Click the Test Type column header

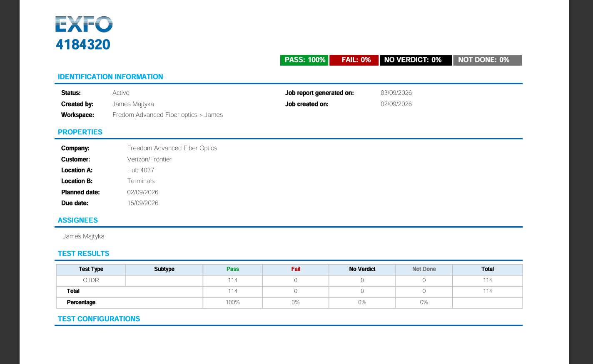pyautogui.click(x=91, y=269)
